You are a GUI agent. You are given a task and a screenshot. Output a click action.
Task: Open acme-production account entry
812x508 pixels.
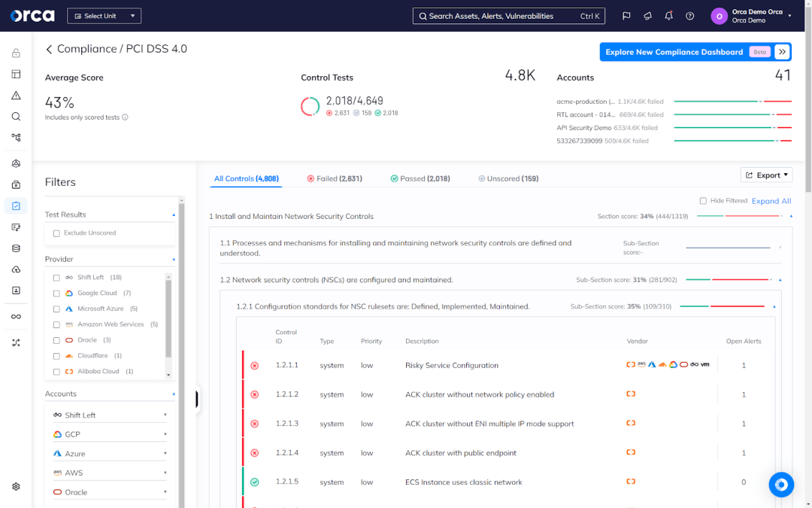(673, 102)
